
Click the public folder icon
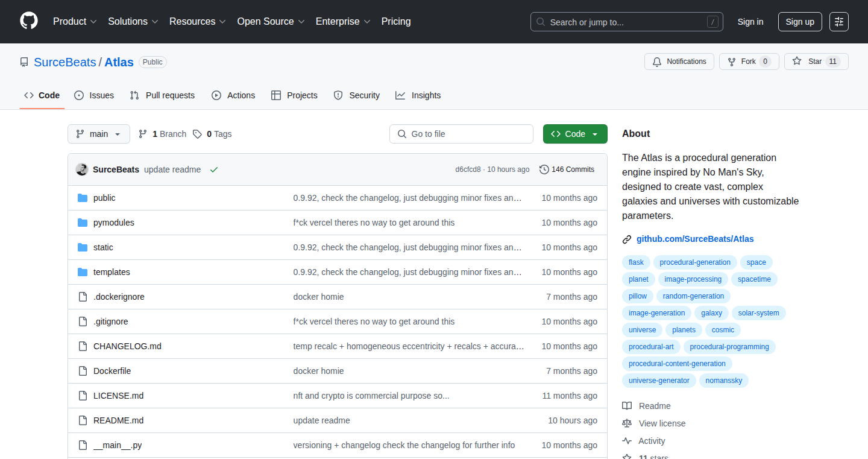83,198
